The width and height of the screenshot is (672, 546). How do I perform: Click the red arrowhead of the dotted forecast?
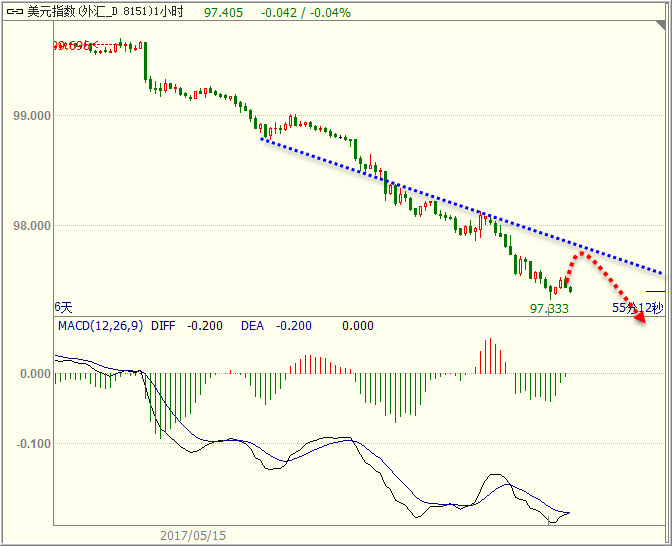coord(640,317)
